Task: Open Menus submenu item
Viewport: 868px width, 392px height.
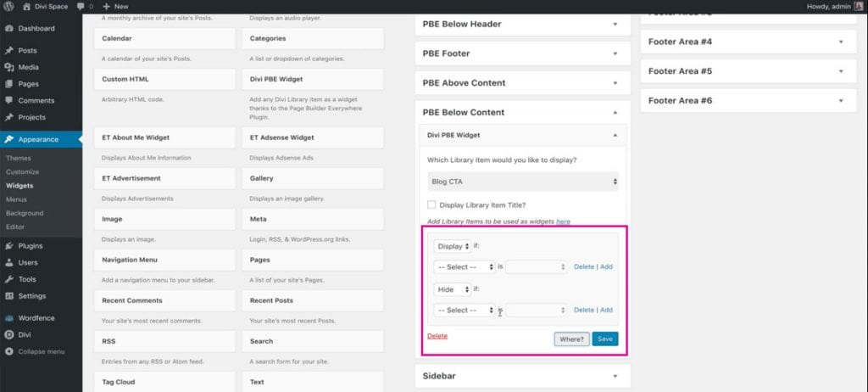Action: (17, 199)
